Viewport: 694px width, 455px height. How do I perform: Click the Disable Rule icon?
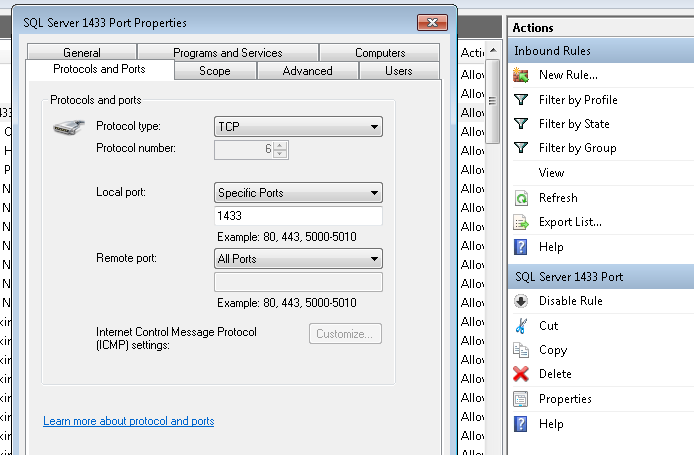521,301
